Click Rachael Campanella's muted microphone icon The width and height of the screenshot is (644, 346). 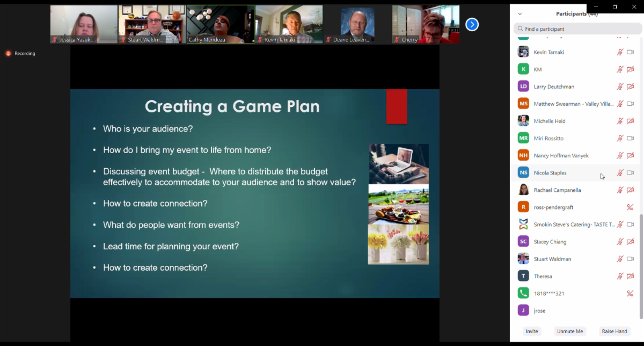(620, 190)
